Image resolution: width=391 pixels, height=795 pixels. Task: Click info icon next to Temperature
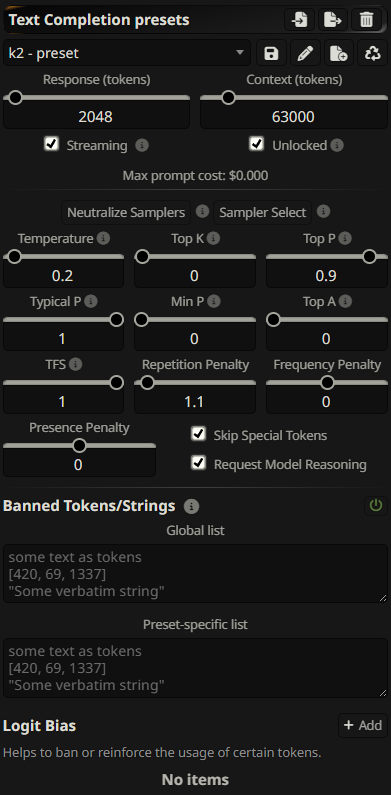click(103, 238)
